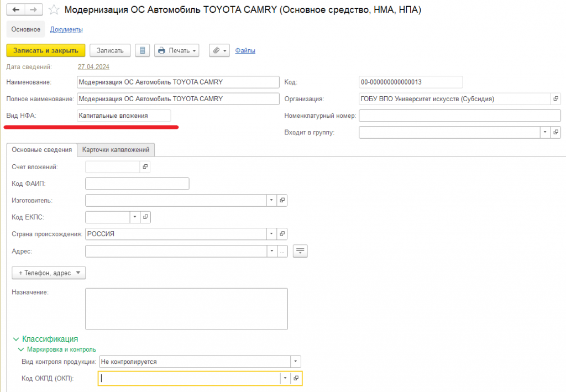Click the Записать button
This screenshot has height=392, width=566.
[110, 50]
